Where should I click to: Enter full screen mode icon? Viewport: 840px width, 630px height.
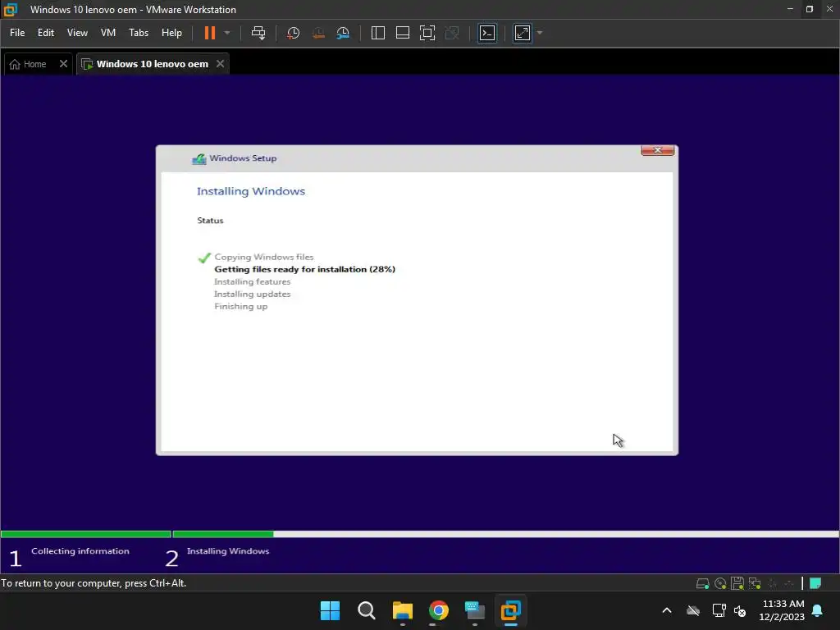tap(427, 33)
